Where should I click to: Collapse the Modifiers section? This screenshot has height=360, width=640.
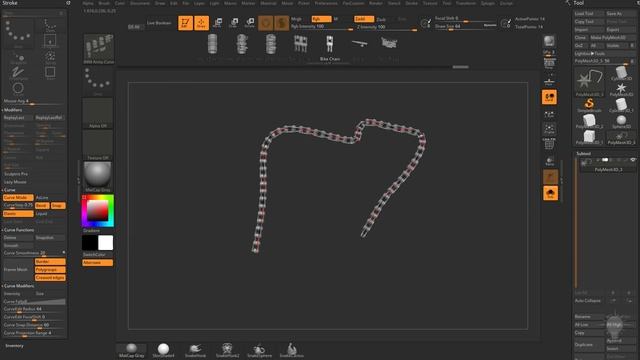(13, 110)
